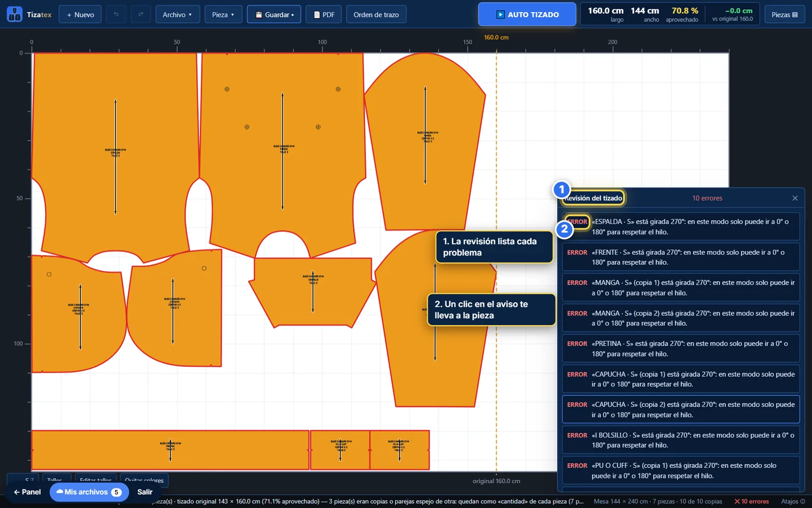Close the Revisión del tizado panel
Viewport: 812px width, 508px height.
(x=795, y=198)
